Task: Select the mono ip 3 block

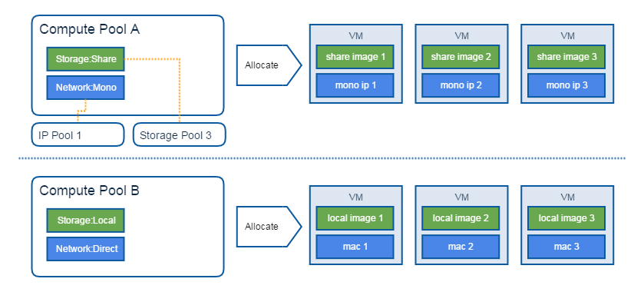Action: point(566,85)
